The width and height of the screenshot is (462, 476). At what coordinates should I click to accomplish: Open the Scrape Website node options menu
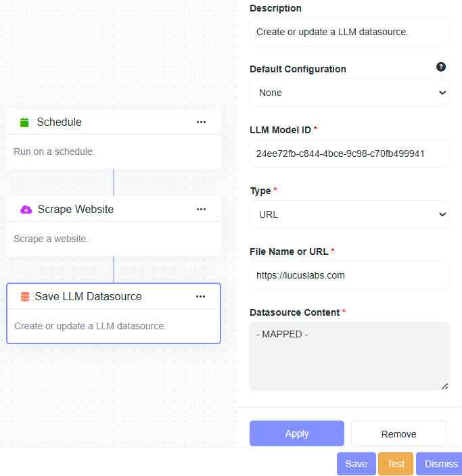pos(201,210)
